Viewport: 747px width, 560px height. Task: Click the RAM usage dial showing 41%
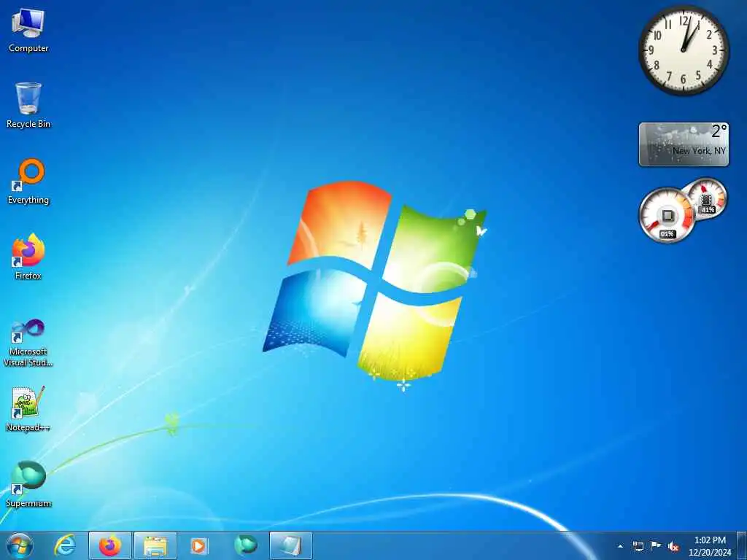click(x=707, y=199)
